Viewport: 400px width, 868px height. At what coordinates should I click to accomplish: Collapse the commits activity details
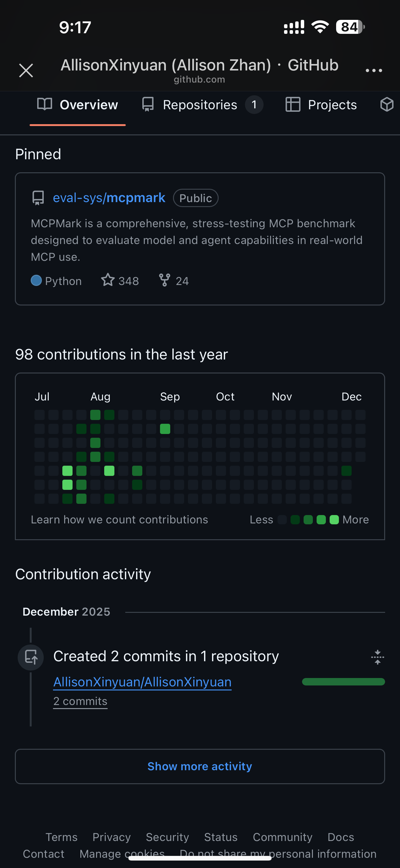tap(377, 657)
